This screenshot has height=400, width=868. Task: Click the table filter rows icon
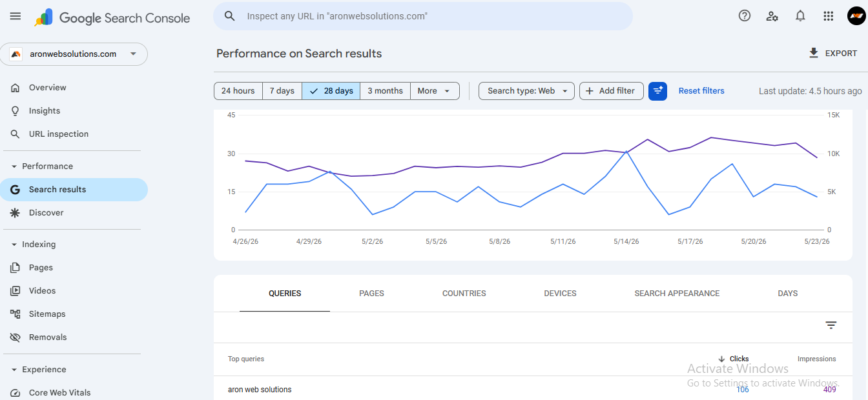(x=831, y=325)
